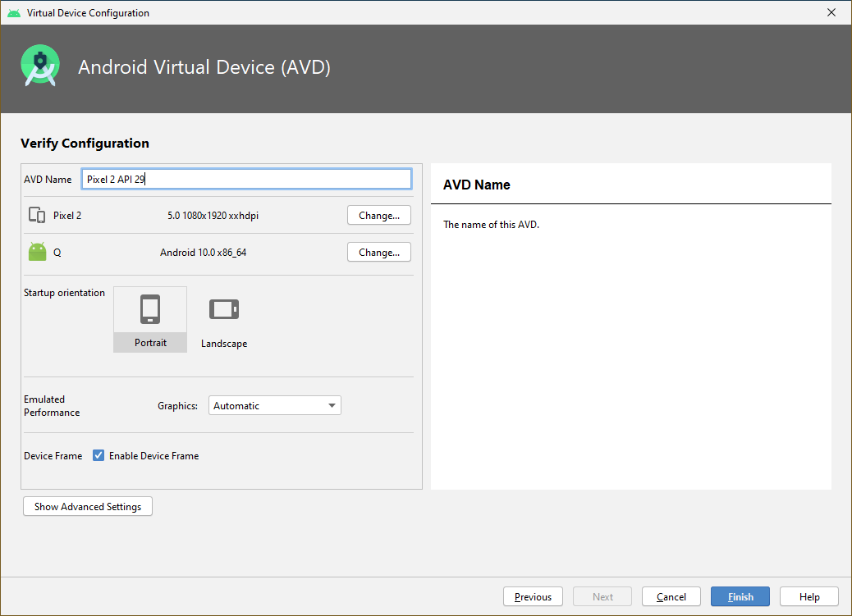Change the Pixel 2 hardware device
This screenshot has height=616, width=852.
click(x=378, y=215)
